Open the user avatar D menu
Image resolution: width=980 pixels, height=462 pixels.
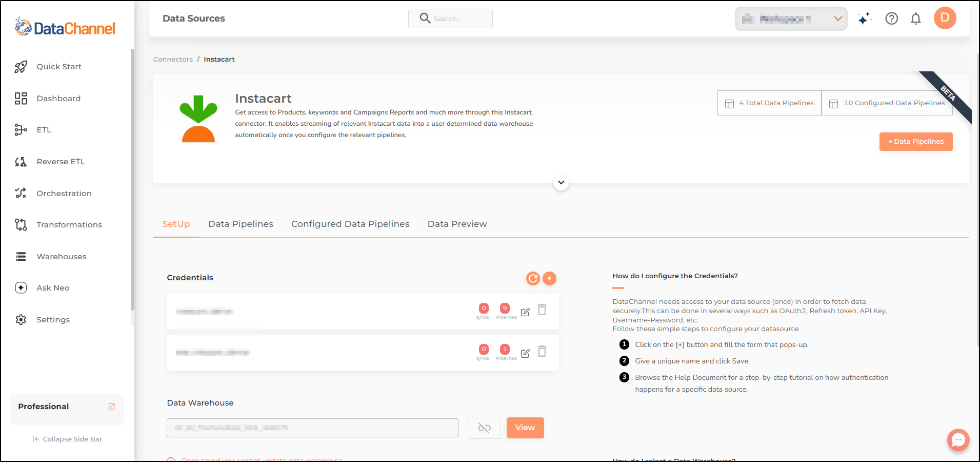945,18
